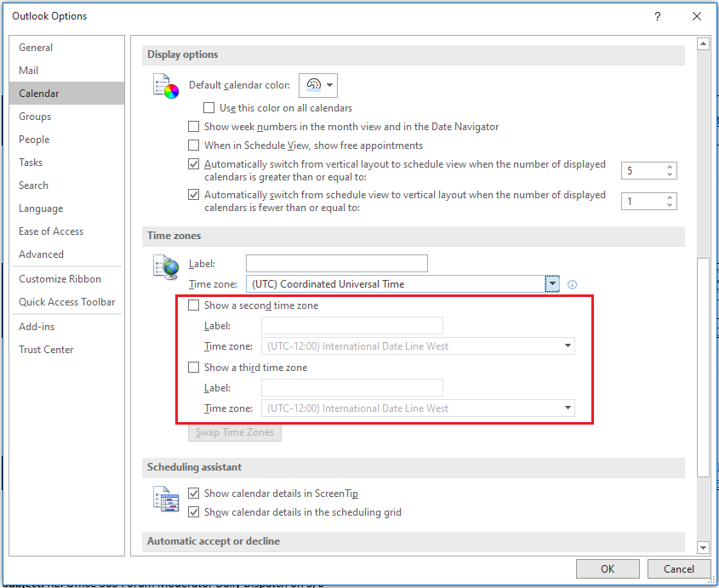
Task: Increase the vertical layout calendar count of 1
Action: [670, 197]
